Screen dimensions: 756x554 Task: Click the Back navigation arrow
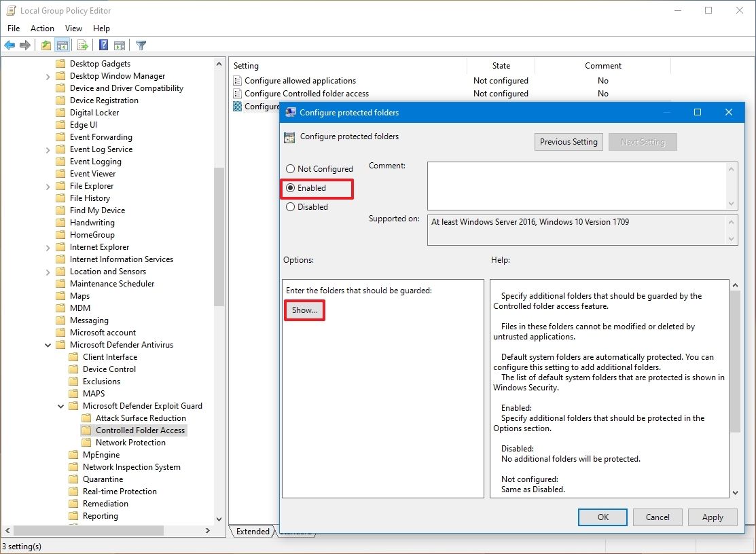pos(10,45)
